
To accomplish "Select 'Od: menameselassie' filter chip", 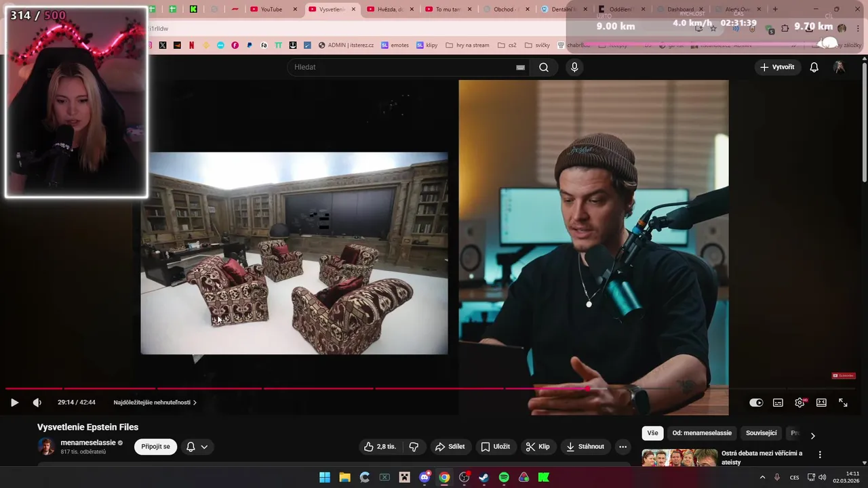I will [x=702, y=433].
